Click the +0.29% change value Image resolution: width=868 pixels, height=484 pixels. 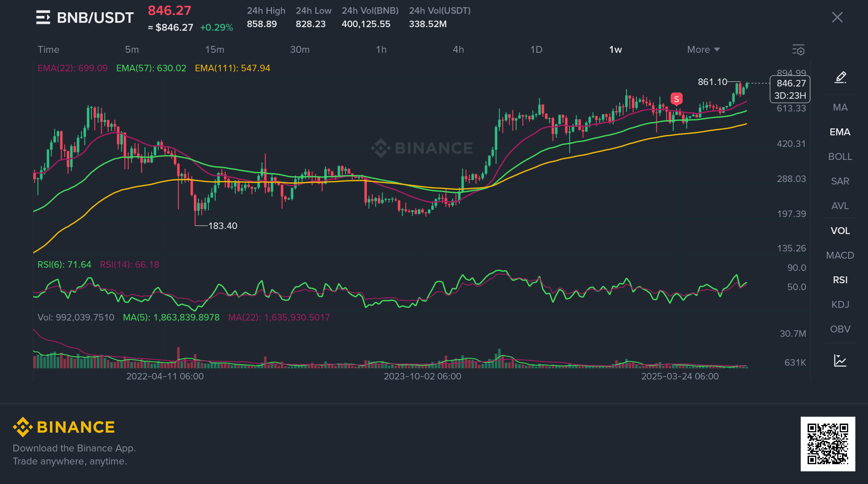217,27
